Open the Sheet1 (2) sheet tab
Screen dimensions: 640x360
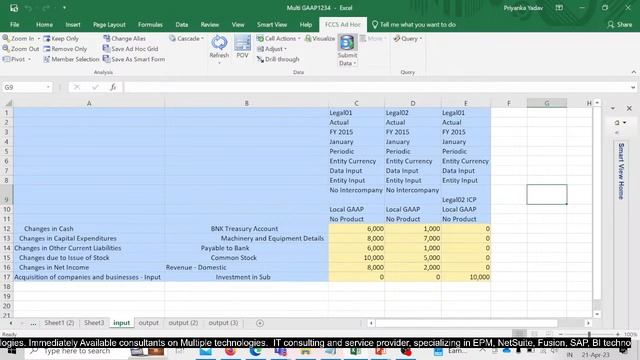(x=59, y=323)
